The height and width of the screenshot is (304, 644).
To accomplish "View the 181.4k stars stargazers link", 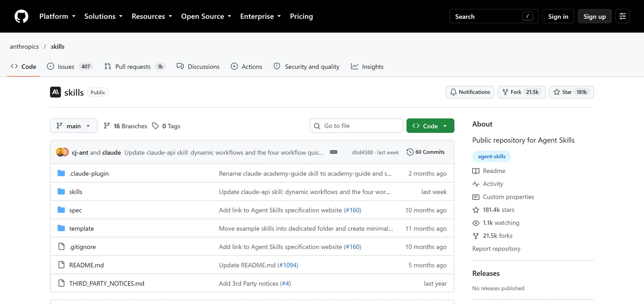I will point(493,210).
